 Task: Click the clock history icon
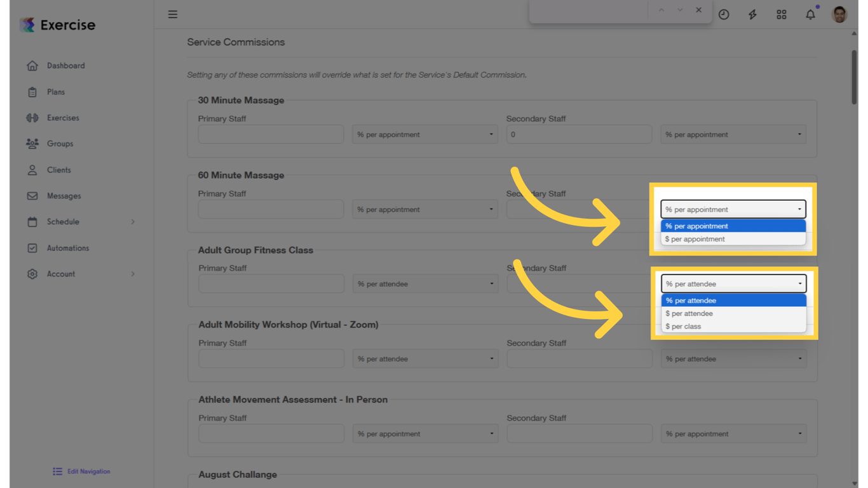click(724, 14)
